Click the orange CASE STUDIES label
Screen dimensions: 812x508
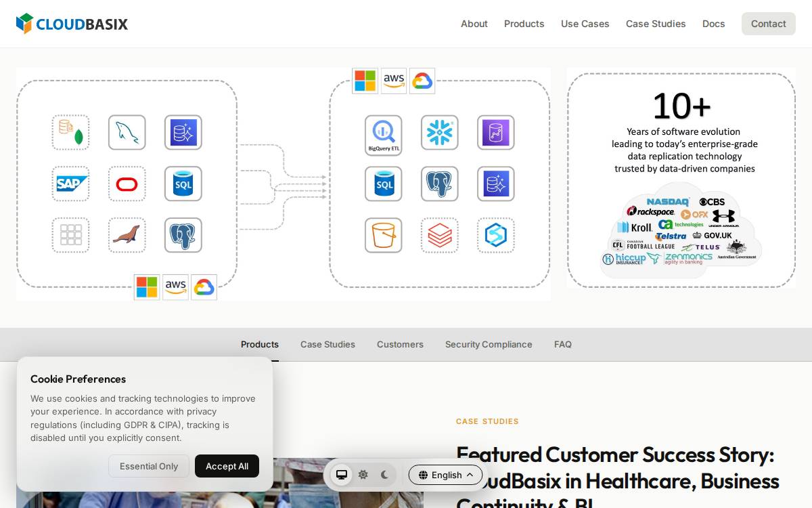click(x=487, y=421)
